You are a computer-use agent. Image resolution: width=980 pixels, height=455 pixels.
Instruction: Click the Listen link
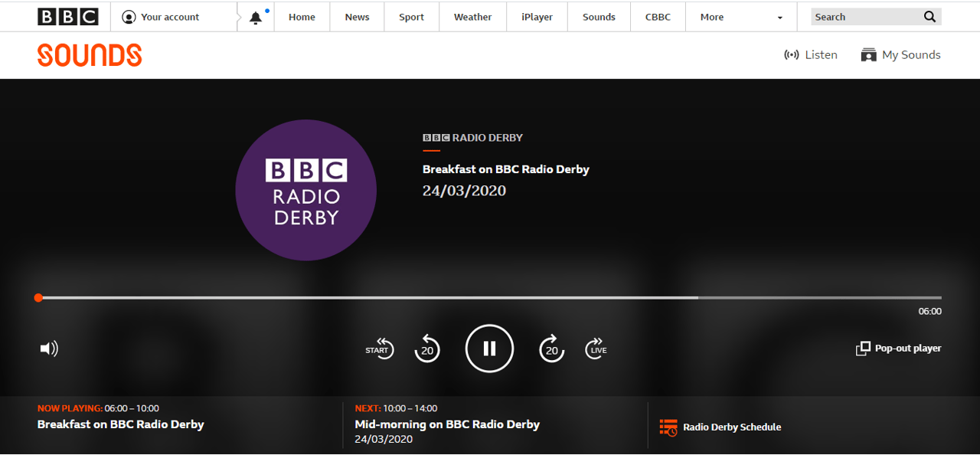click(x=811, y=55)
